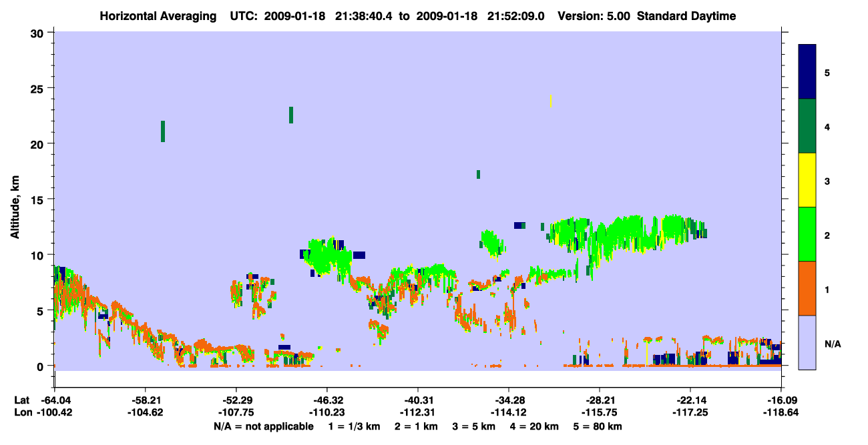
Task: Click the longitude value -107.75
Action: click(236, 412)
